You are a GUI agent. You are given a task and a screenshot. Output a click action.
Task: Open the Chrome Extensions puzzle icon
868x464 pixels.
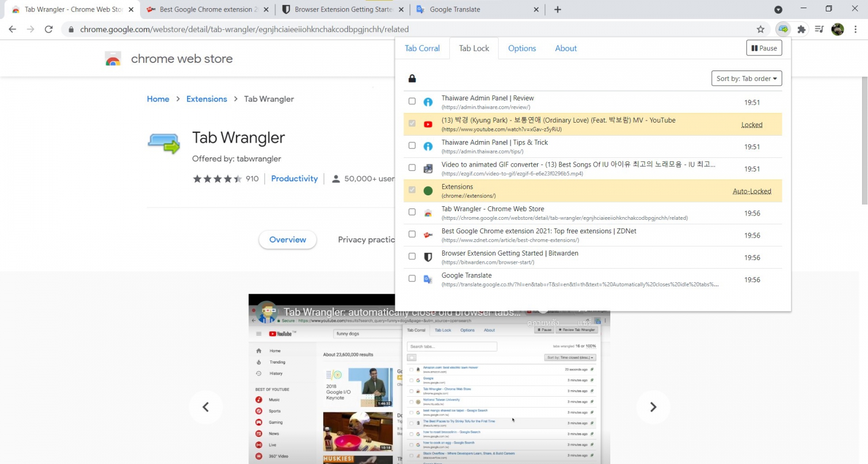(801, 29)
